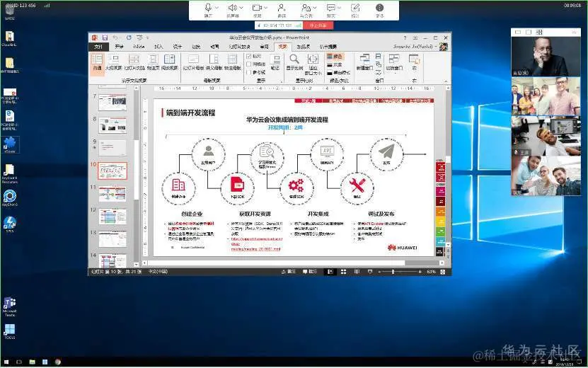
Task: Select the annotate (标注) pen icon
Action: pyautogui.click(x=354, y=8)
